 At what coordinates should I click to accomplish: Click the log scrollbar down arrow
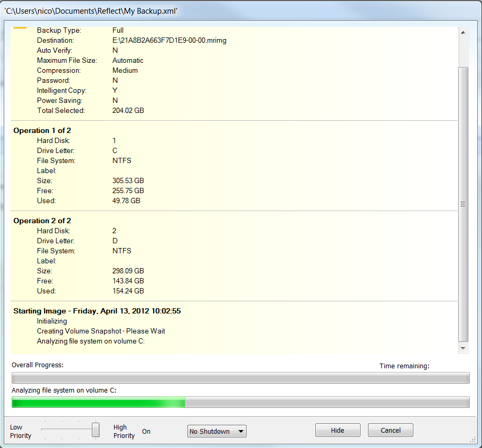[x=463, y=348]
